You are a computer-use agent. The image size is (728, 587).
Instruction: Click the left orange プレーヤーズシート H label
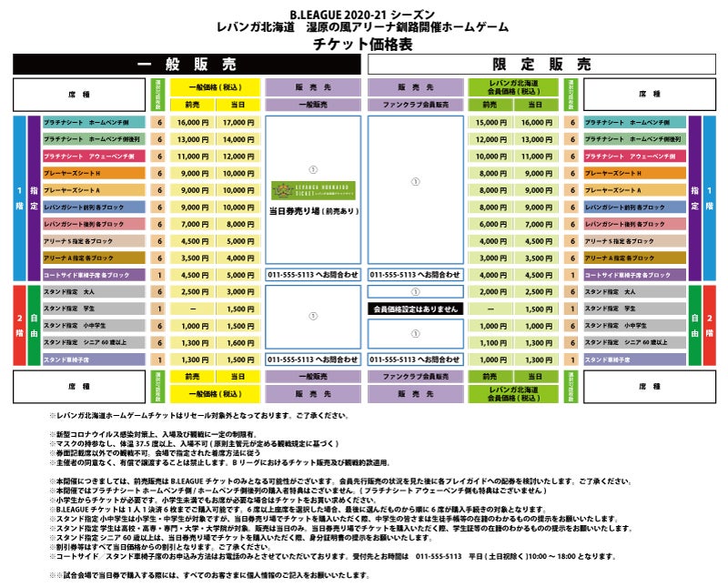pyautogui.click(x=94, y=173)
